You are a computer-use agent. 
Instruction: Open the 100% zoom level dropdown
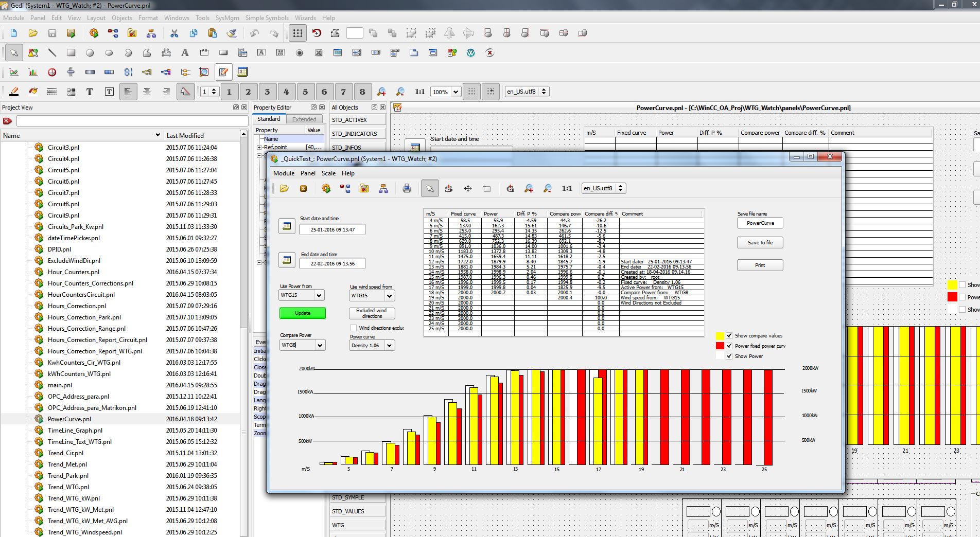(x=456, y=92)
